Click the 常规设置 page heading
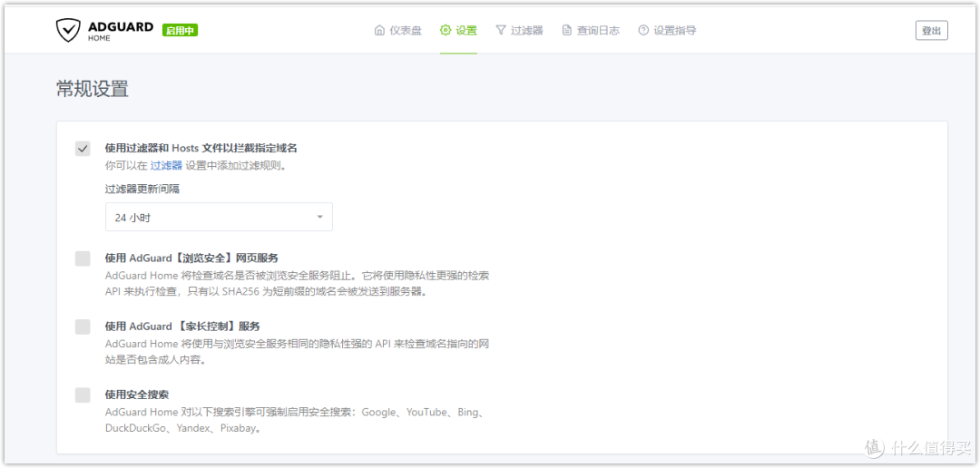Image resolution: width=980 pixels, height=468 pixels. pyautogui.click(x=93, y=90)
